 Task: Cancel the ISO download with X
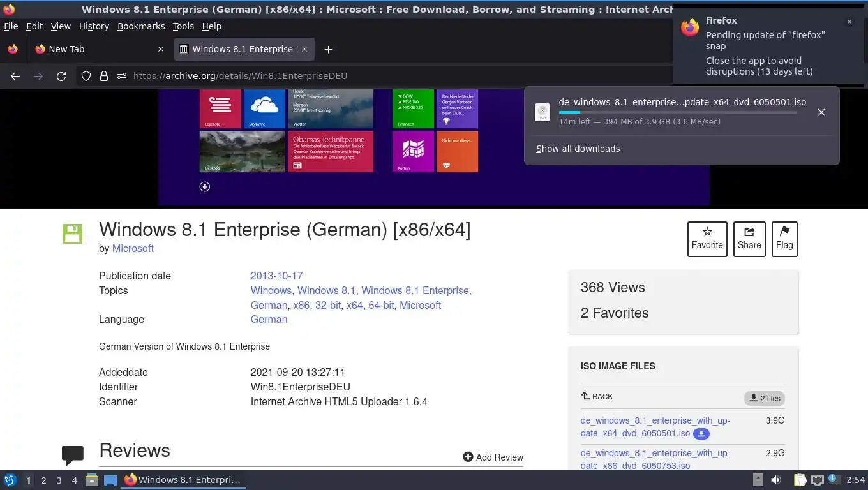click(x=821, y=112)
